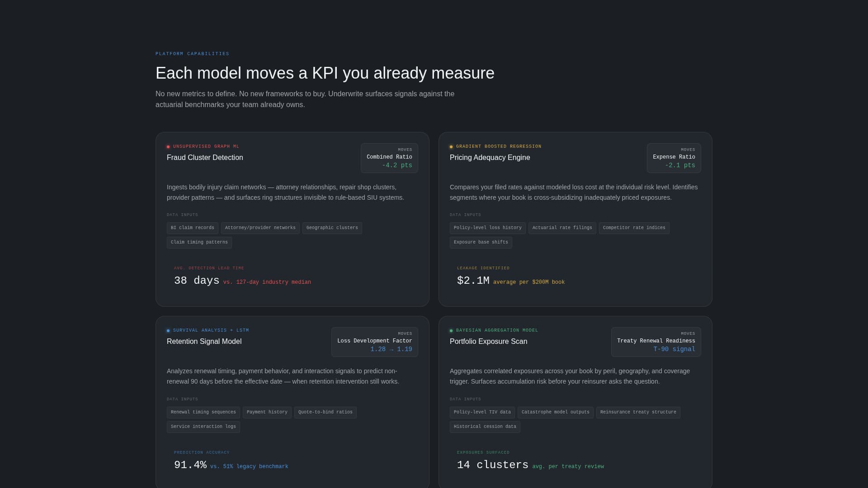
Task: Select the Attorney/provider networks tag
Action: [260, 228]
